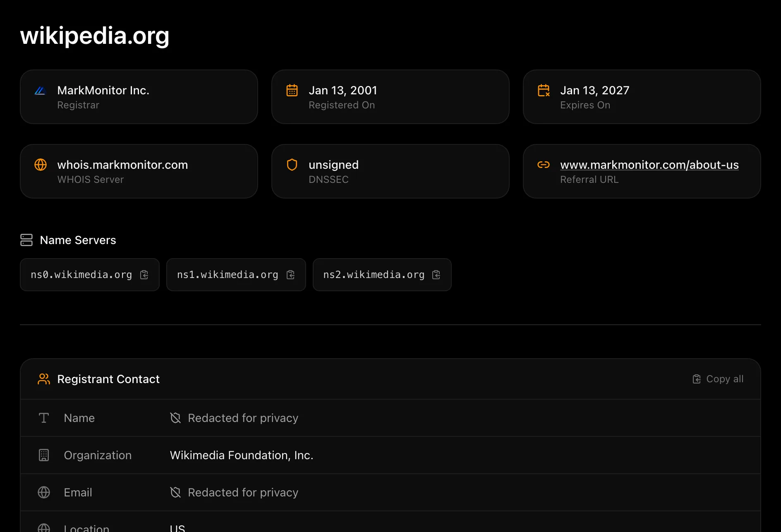
Task: Click the calendar-x icon beside Expires On
Action: [544, 90]
